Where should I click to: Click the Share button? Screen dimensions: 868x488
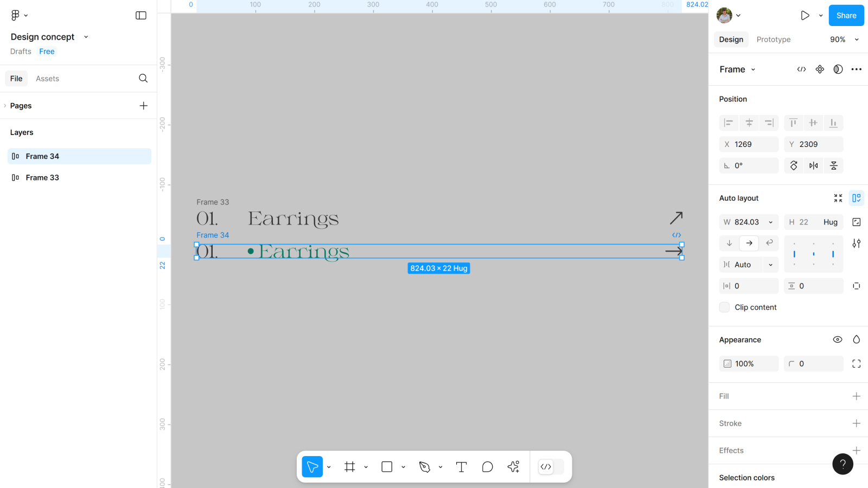[846, 16]
